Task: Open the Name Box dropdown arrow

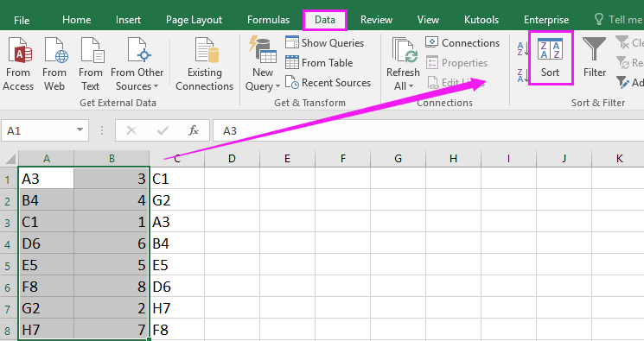Action: point(80,130)
